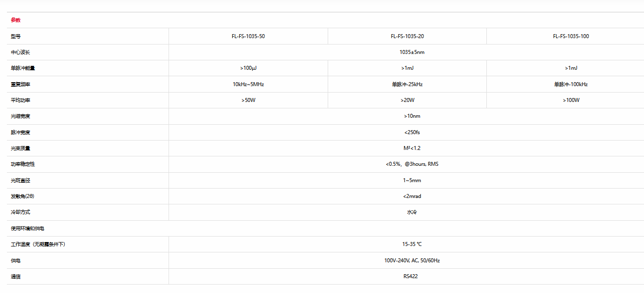The image size is (644, 293).
Task: Click the red 参数 section header
Action: (x=16, y=20)
